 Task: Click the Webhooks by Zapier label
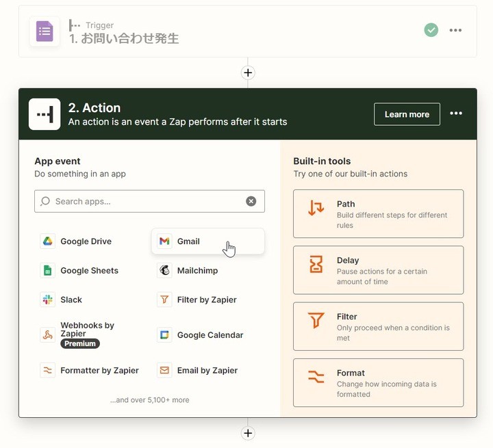pyautogui.click(x=87, y=329)
